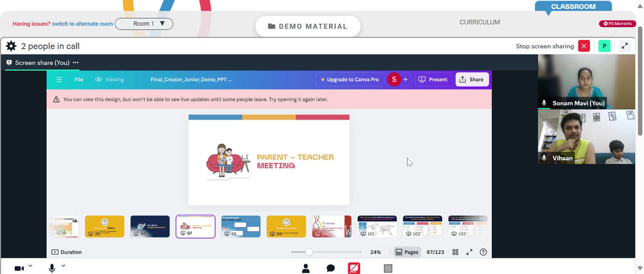Toggle the camera on or off
Viewport: 644px width, 274px height.
[x=19, y=268]
